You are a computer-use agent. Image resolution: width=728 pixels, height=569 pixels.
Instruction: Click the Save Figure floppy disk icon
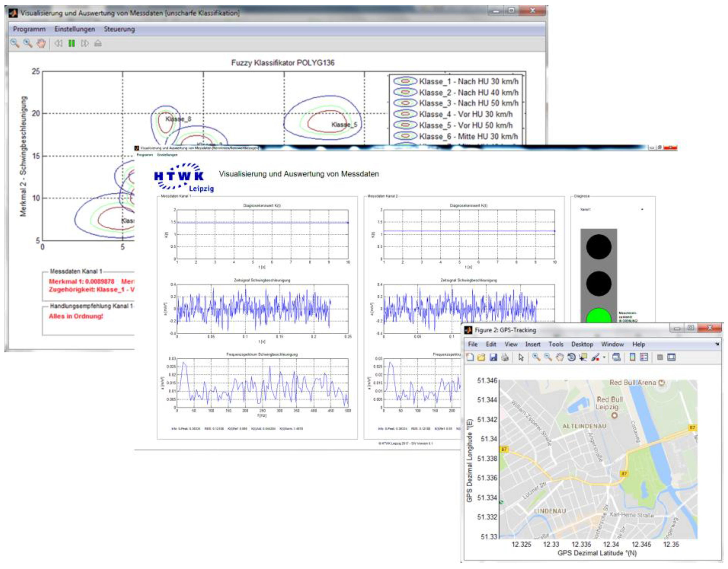[493, 357]
